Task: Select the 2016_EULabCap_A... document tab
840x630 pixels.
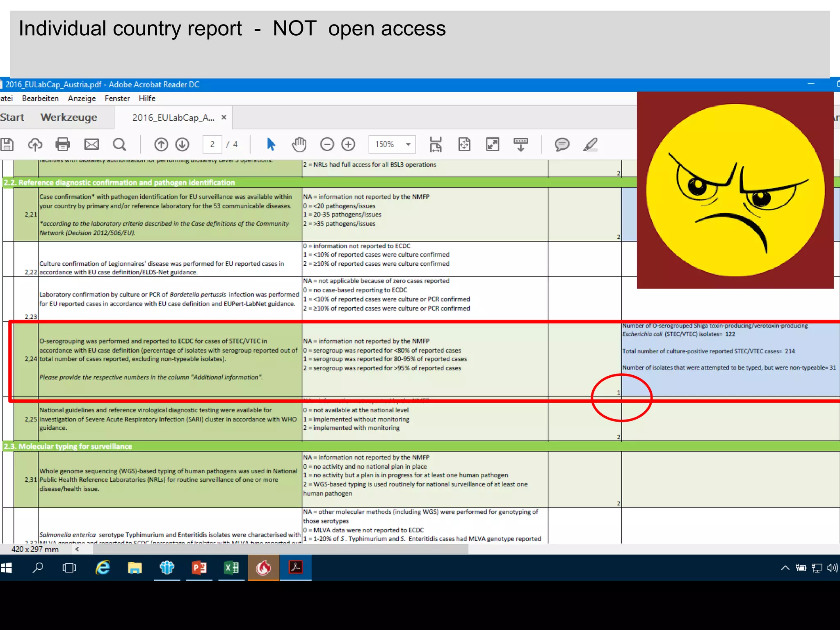Action: (173, 118)
